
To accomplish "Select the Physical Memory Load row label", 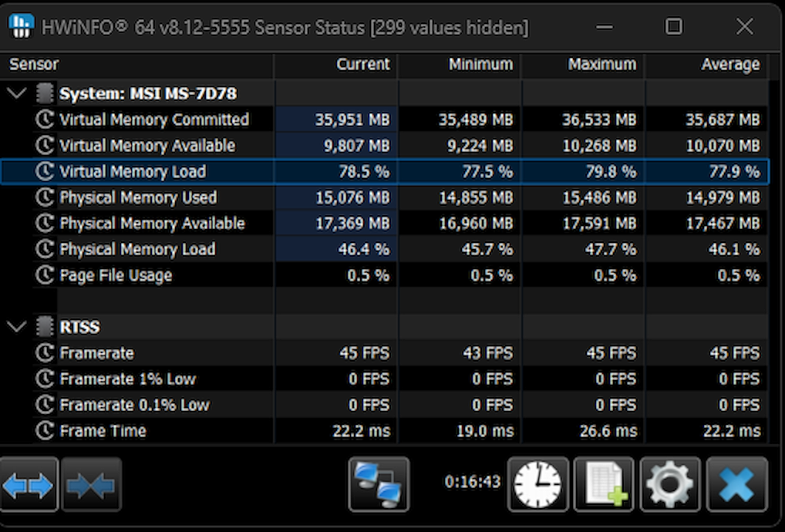I will (138, 249).
